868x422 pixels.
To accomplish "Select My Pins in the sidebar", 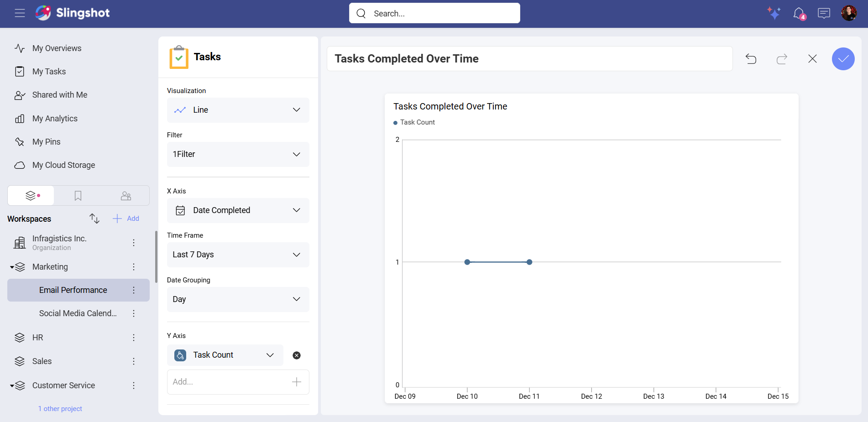I will click(46, 142).
